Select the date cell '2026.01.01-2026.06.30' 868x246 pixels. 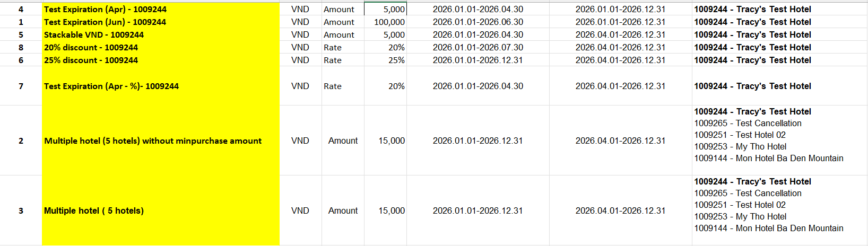coord(478,22)
